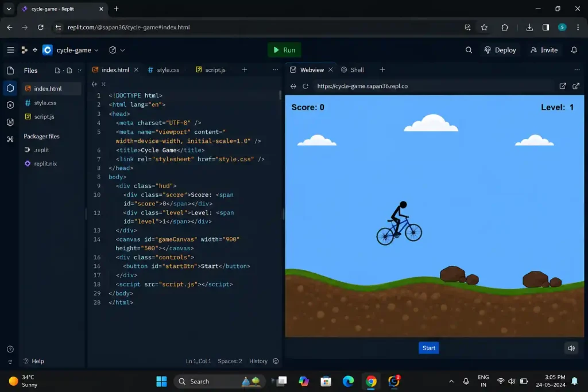Click the Windows taskbar Search box
Screen dimensions: 588x392
[x=220, y=382]
